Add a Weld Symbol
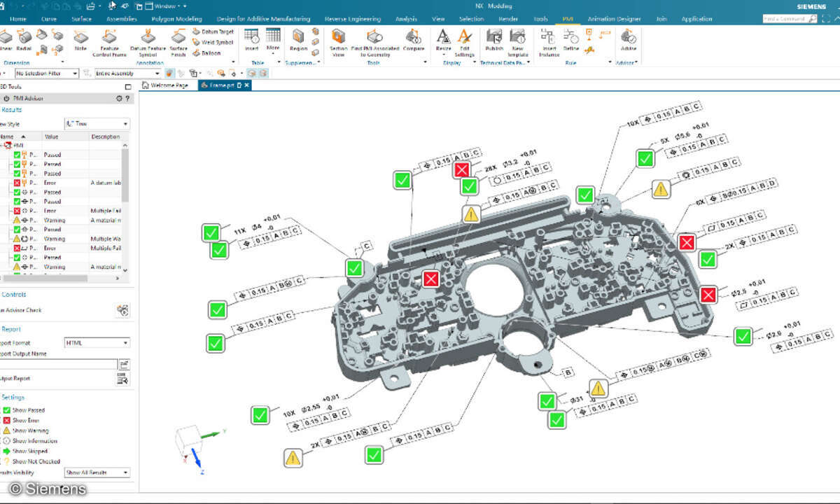 coord(213,42)
